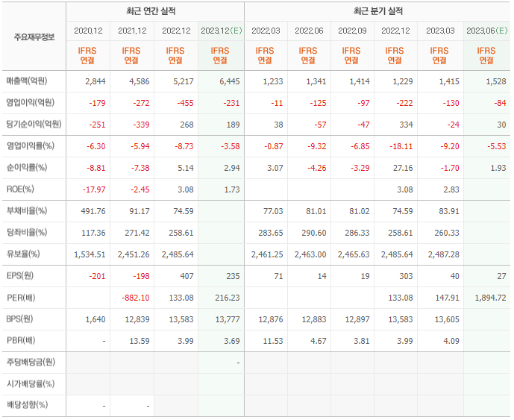Select the BPS(원) row label
The width and height of the screenshot is (514, 420).
(x=19, y=319)
